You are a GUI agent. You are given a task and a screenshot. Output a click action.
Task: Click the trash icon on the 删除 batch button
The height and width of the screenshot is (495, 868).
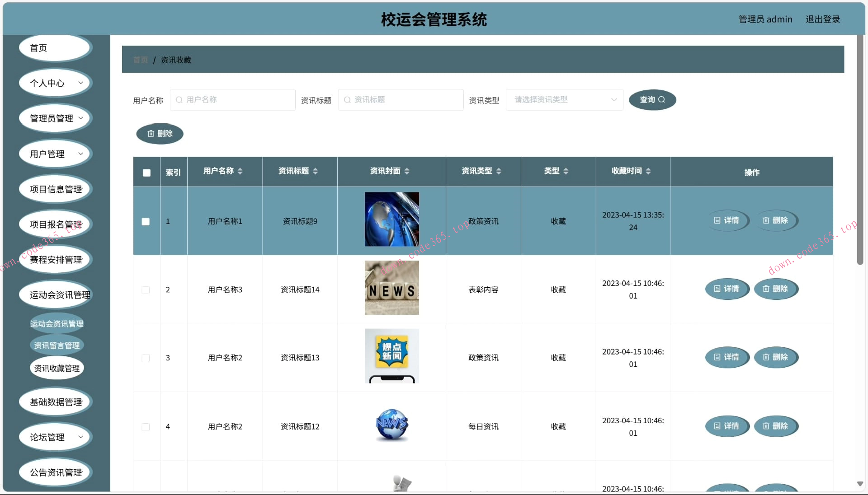151,133
